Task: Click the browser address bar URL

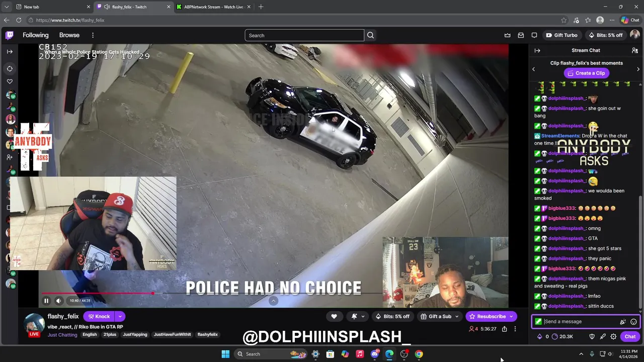Action: 70,20
